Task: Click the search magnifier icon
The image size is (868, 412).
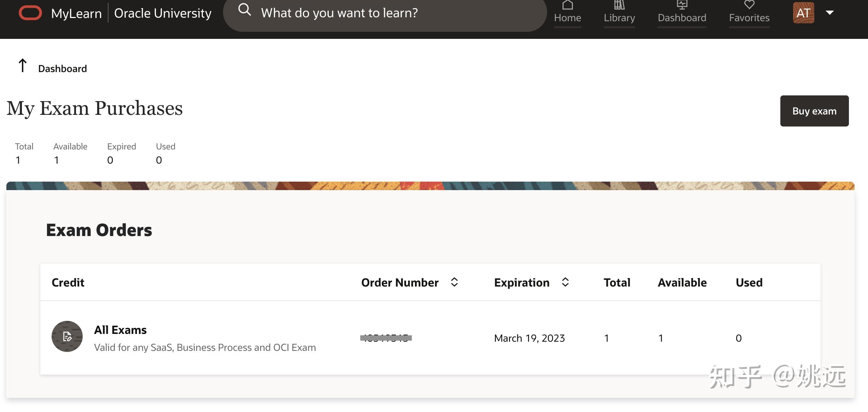Action: [244, 10]
